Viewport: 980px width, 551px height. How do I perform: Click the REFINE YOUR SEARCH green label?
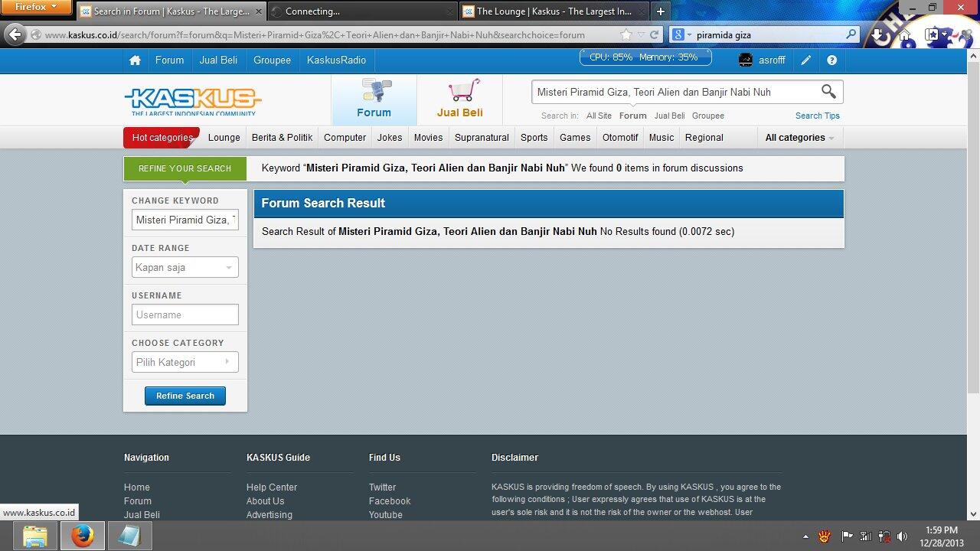point(185,168)
